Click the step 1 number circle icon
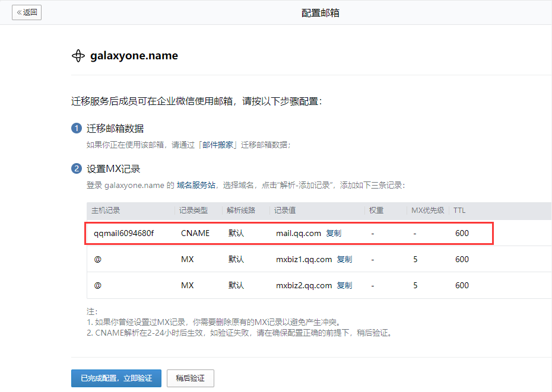Screen dimensions: 552x392 coord(77,129)
